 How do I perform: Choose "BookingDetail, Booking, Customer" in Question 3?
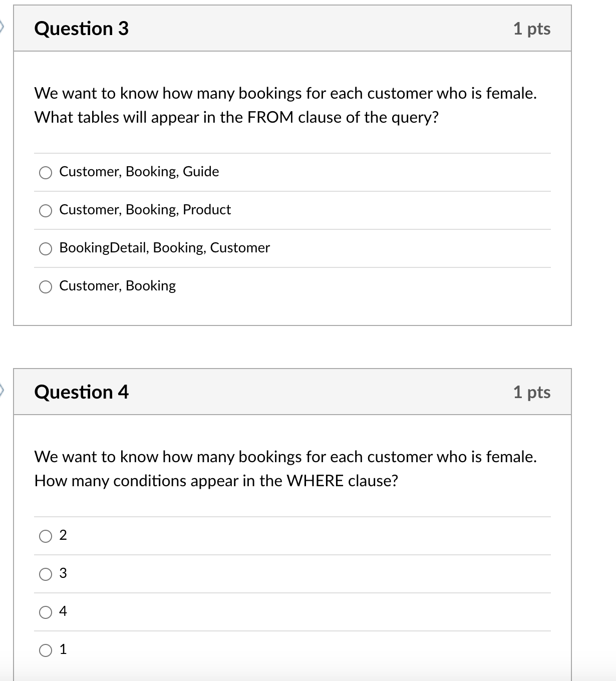46,248
